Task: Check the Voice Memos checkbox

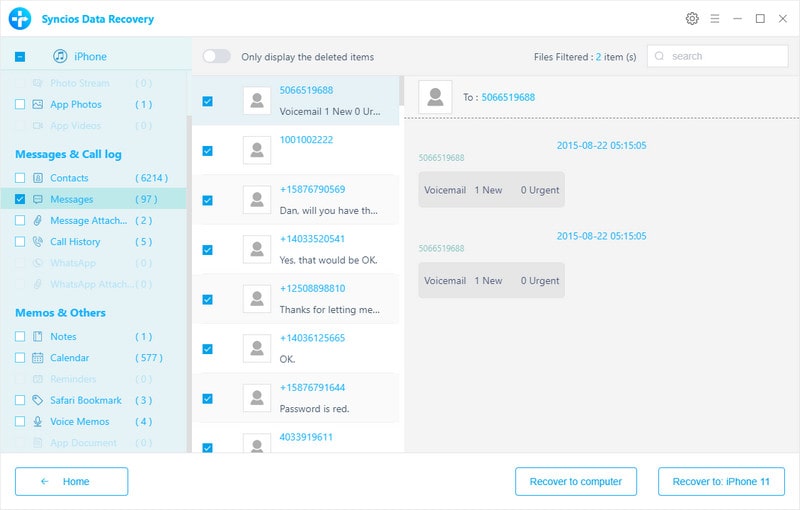Action: [x=20, y=422]
